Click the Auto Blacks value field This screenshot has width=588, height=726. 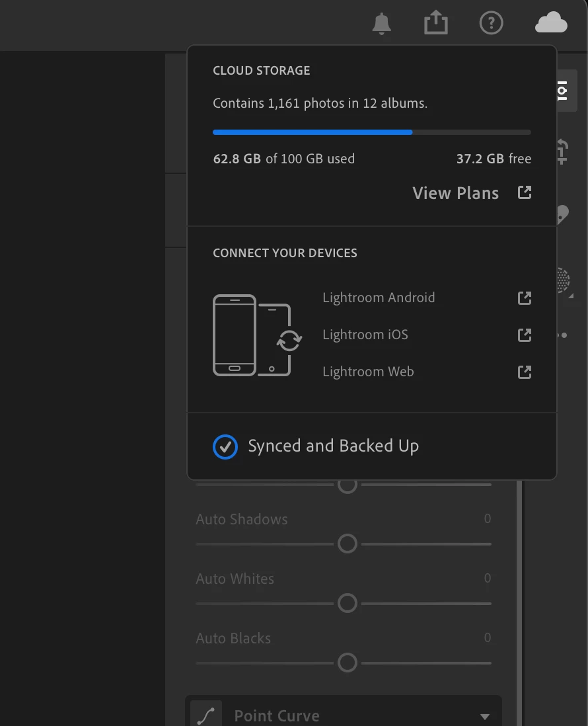487,637
